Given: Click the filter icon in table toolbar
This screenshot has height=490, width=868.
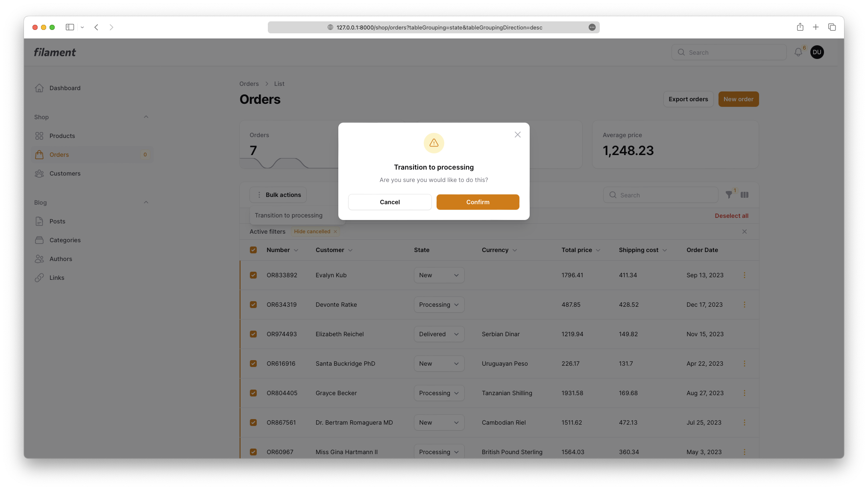Looking at the screenshot, I should click(729, 195).
